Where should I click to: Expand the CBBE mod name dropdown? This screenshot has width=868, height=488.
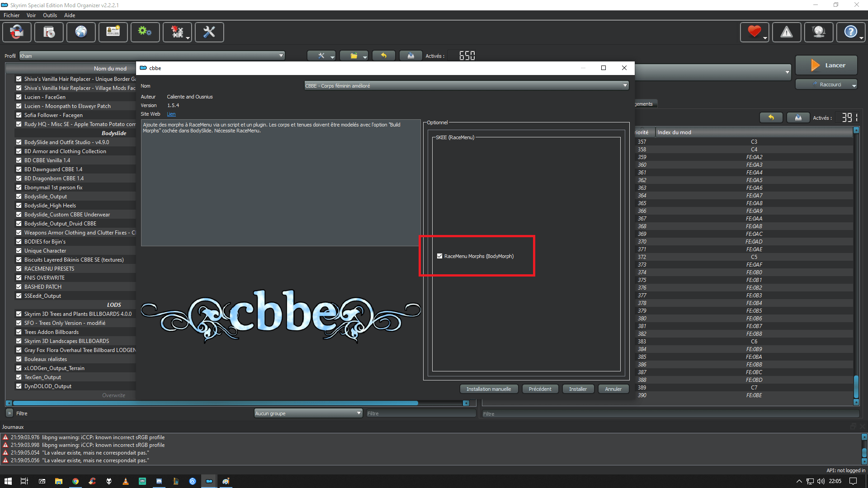point(625,85)
